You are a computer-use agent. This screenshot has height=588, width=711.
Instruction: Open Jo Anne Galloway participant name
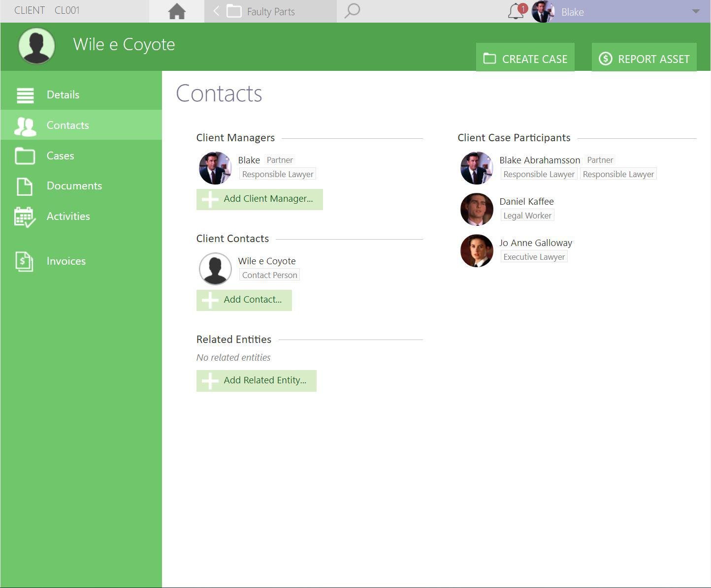coord(536,243)
